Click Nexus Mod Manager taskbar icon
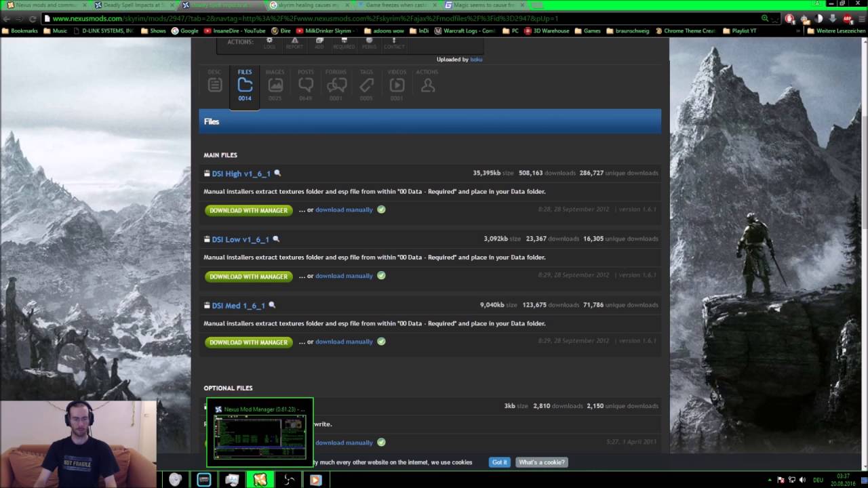This screenshot has width=868, height=488. coord(260,480)
